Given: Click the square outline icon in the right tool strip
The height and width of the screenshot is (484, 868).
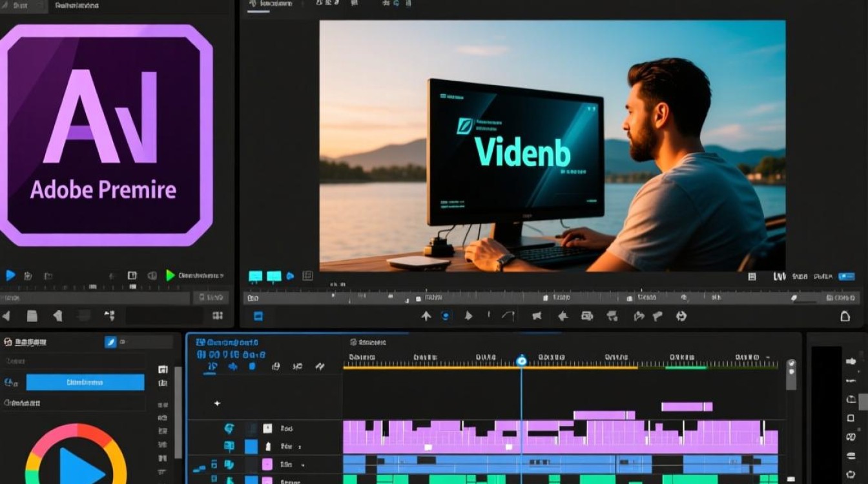Looking at the screenshot, I should pyautogui.click(x=851, y=419).
